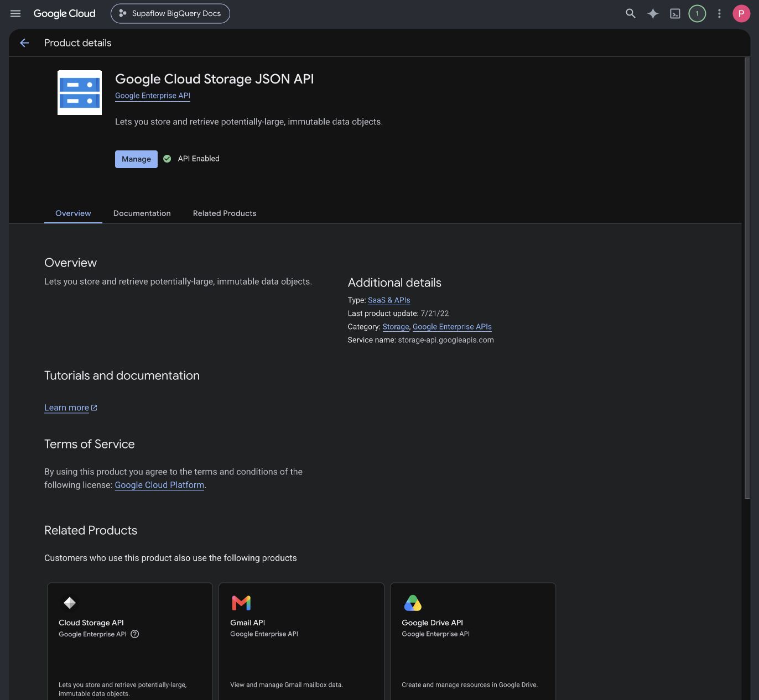
Task: Open the Storage category link
Action: click(396, 327)
